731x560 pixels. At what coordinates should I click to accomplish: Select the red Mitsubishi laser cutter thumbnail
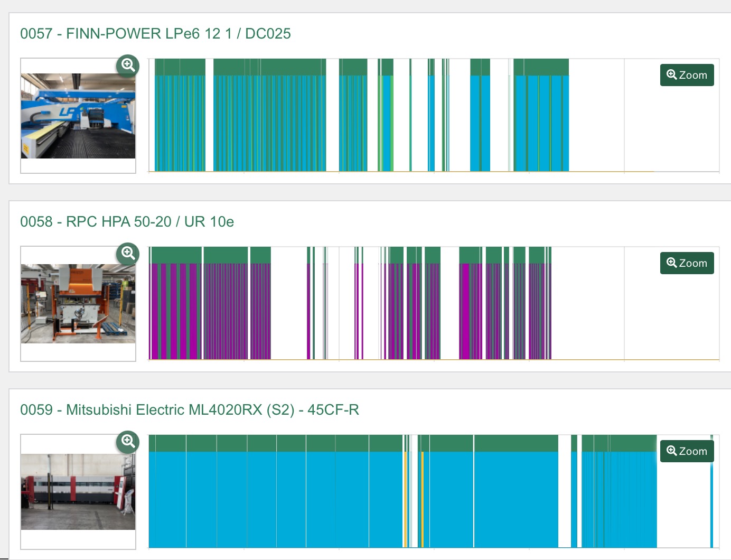click(x=78, y=492)
